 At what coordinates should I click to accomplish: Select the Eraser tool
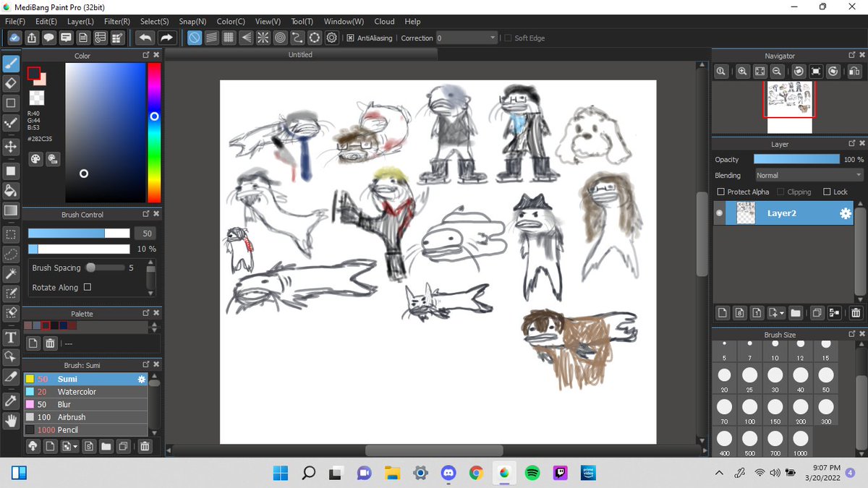(x=11, y=83)
